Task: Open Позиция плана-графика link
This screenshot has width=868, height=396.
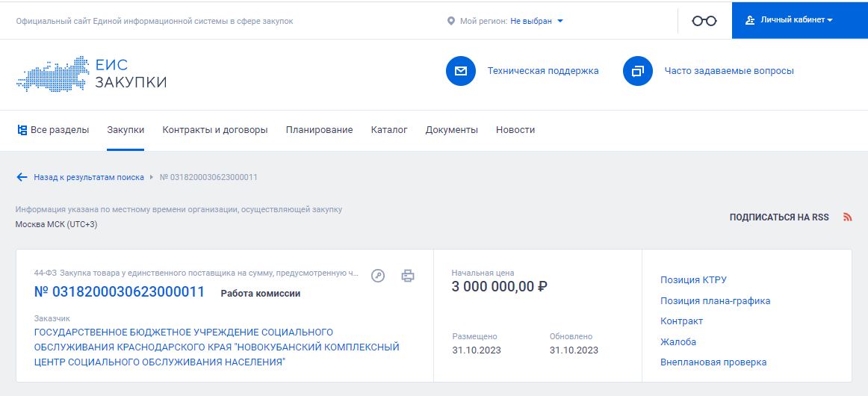Action: point(715,301)
